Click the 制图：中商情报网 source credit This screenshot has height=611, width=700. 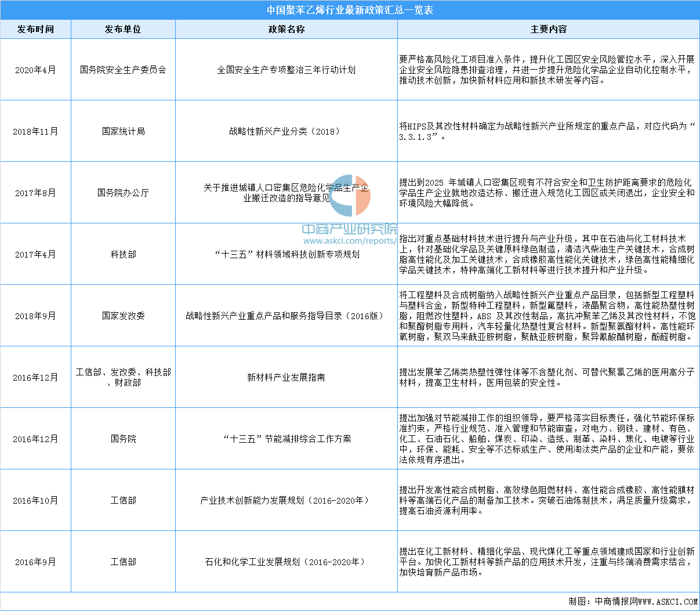point(633,601)
